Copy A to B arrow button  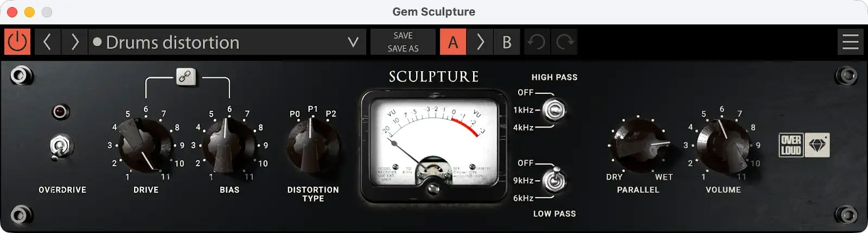tap(480, 42)
